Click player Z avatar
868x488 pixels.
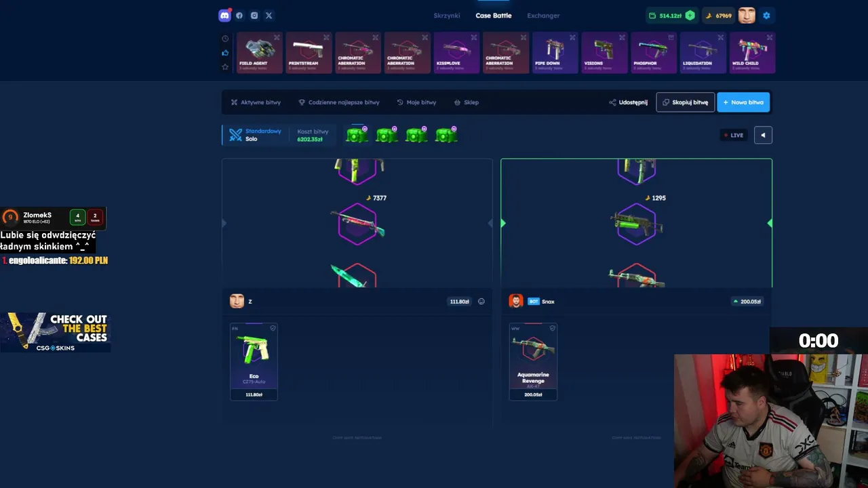(237, 301)
